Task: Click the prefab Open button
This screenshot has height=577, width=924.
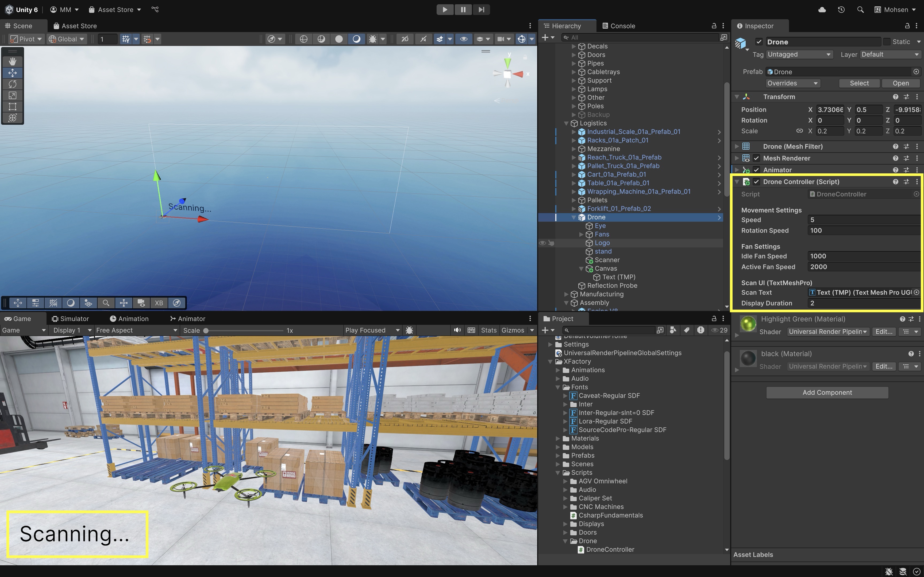Action: (900, 83)
